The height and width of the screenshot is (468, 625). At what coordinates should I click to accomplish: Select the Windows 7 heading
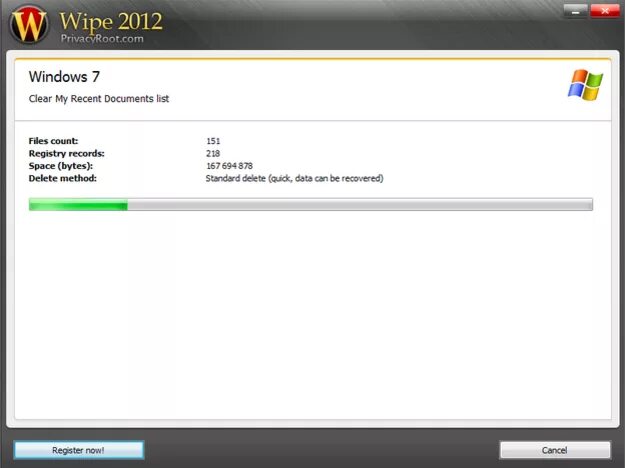tap(64, 77)
